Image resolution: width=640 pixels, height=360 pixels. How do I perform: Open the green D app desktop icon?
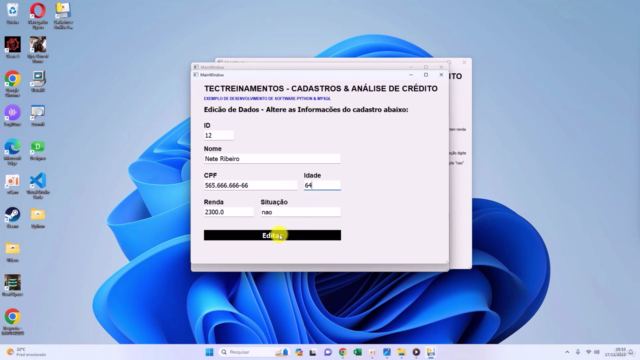pos(38,150)
